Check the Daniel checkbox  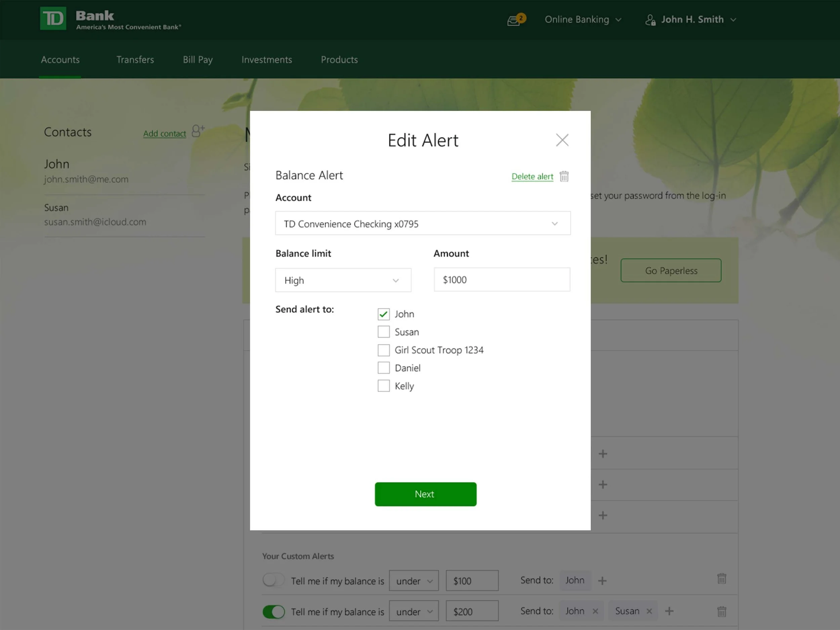(384, 368)
